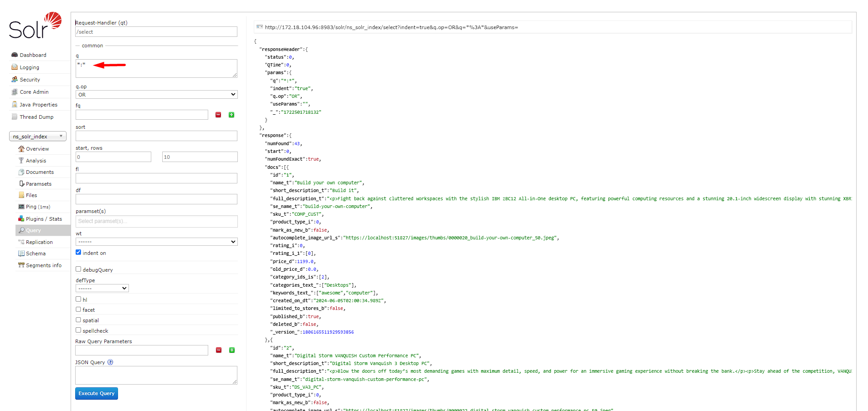Open the wt response format dropdown
Screen dimensions: 868x411
click(x=156, y=242)
